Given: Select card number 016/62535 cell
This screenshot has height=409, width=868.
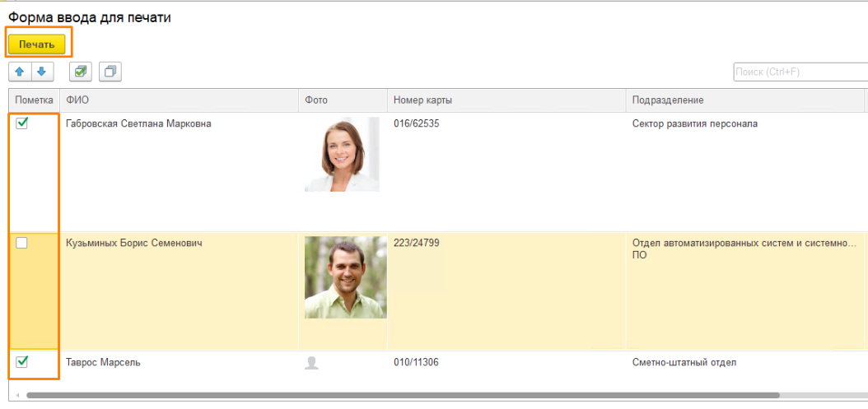Looking at the screenshot, I should point(417,124).
